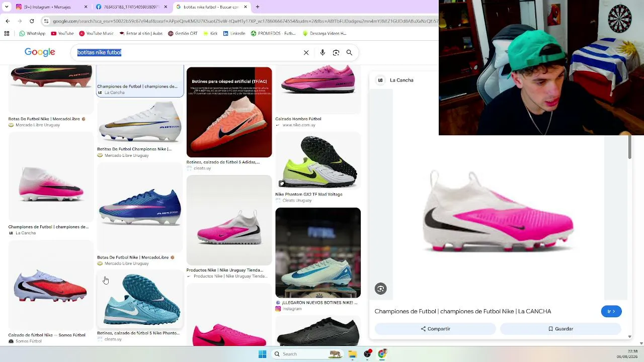This screenshot has width=644, height=362.
Task: Close the Instagram Mensajes tab
Action: pos(86,7)
